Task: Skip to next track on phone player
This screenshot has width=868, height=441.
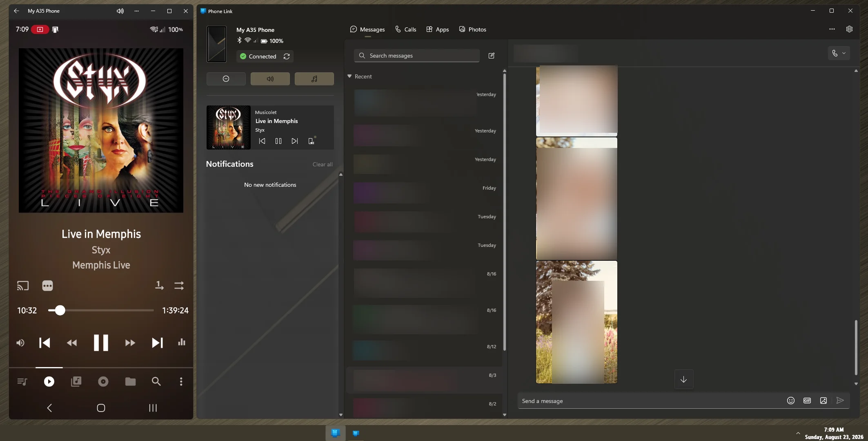Action: [157, 343]
